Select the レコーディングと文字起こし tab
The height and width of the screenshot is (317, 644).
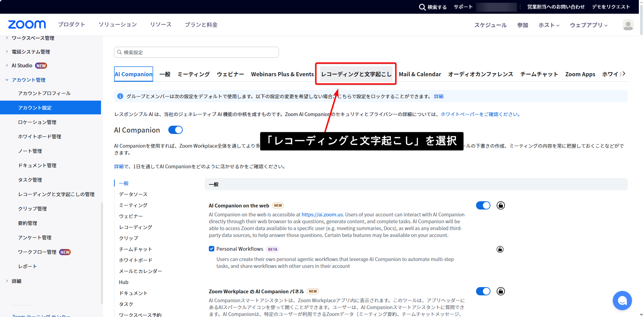(x=356, y=74)
